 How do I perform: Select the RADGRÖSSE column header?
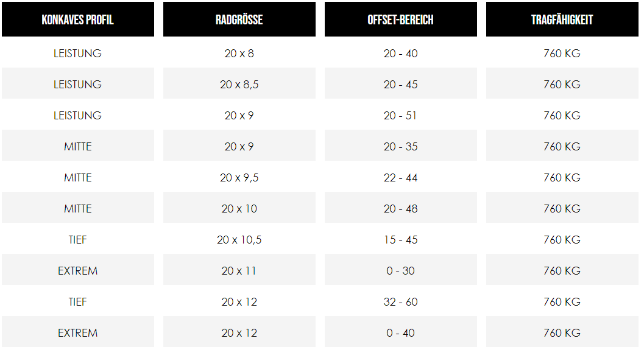239,19
